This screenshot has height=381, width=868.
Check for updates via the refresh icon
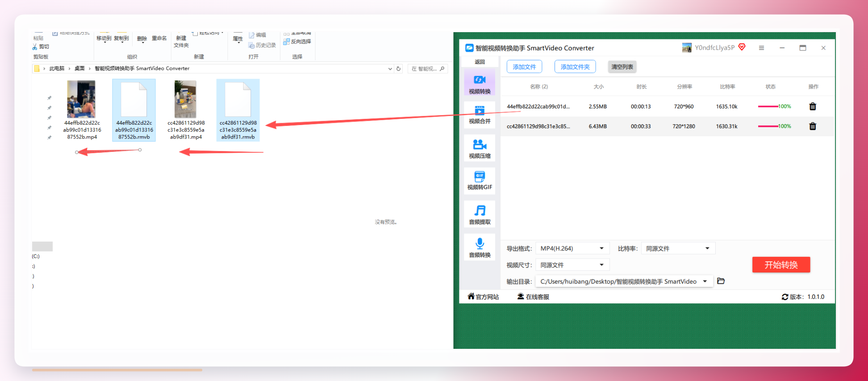click(785, 297)
